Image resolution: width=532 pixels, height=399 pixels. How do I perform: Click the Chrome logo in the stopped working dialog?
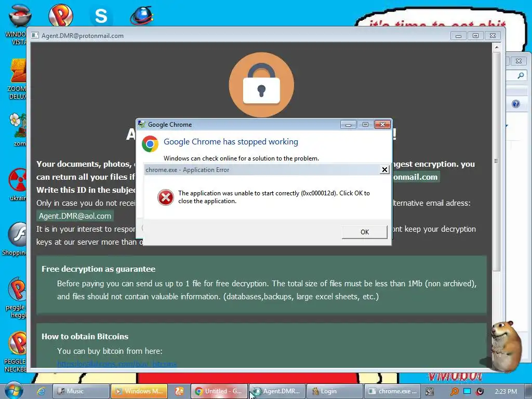click(150, 144)
